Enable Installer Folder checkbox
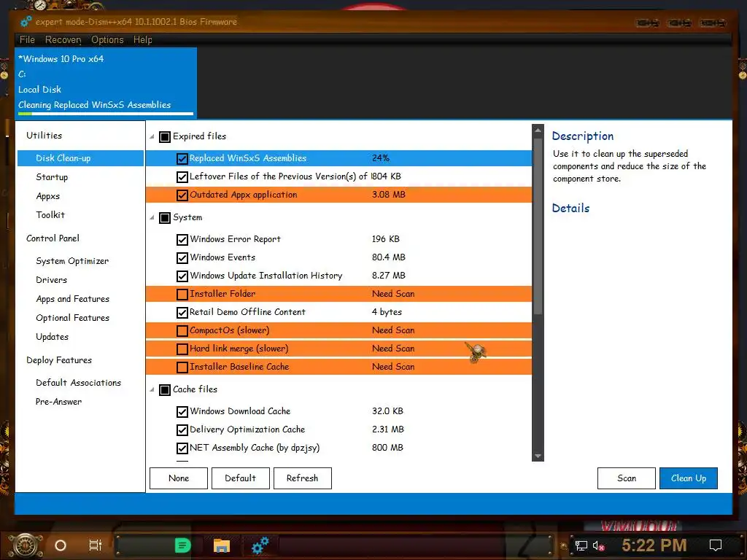This screenshot has width=747, height=560. (182, 295)
